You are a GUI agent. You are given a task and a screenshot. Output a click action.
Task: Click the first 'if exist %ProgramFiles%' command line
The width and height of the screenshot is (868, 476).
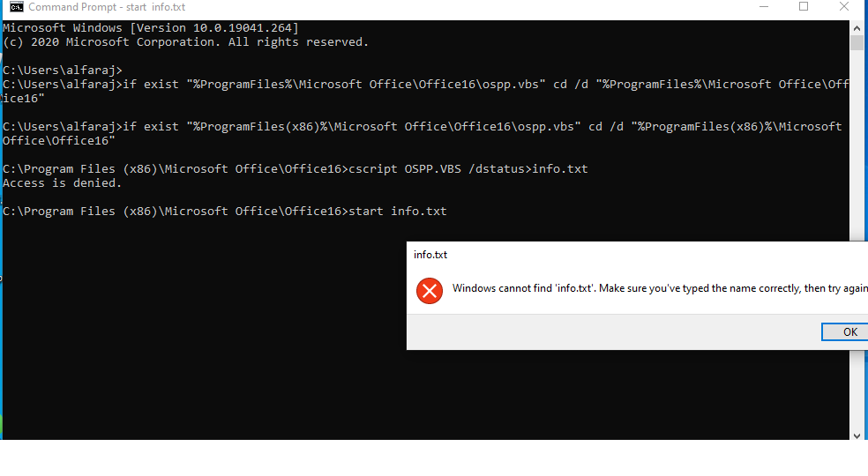click(x=426, y=92)
